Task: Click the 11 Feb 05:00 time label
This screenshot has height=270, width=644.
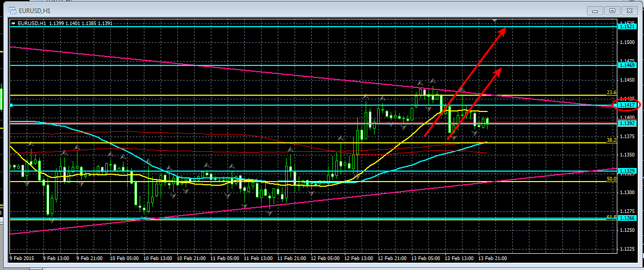Action: tap(224, 258)
